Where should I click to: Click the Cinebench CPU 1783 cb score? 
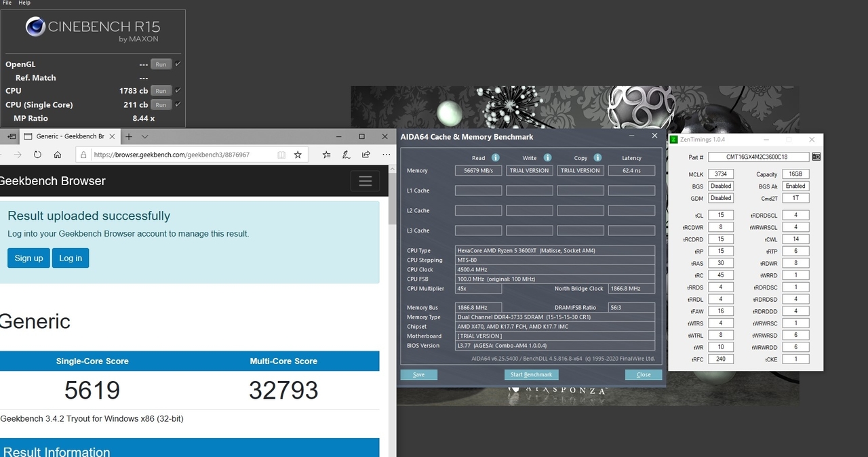click(134, 90)
